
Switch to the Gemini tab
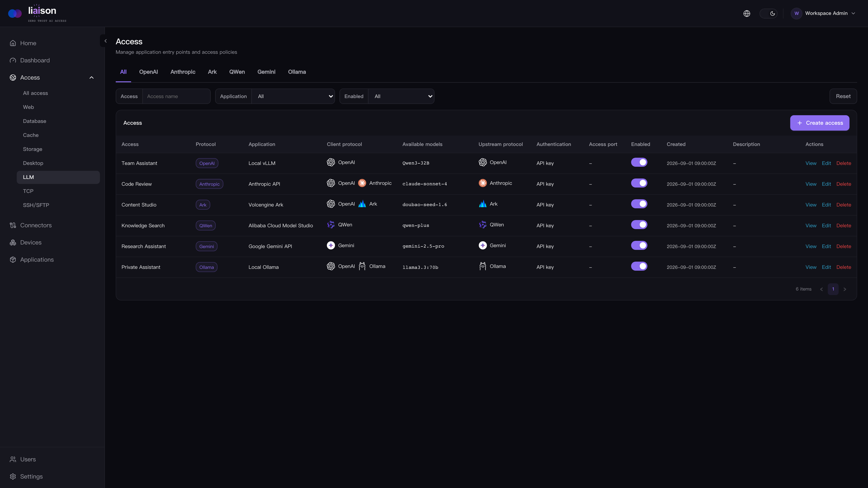pos(266,72)
